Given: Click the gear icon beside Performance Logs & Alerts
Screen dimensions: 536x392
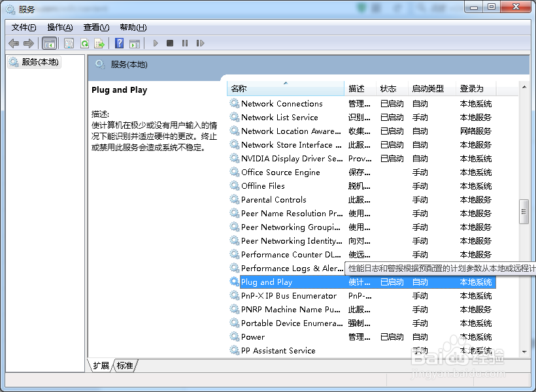Looking at the screenshot, I should [234, 268].
